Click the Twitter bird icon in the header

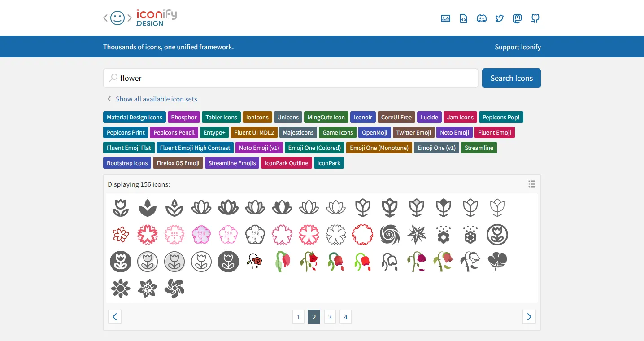click(499, 18)
